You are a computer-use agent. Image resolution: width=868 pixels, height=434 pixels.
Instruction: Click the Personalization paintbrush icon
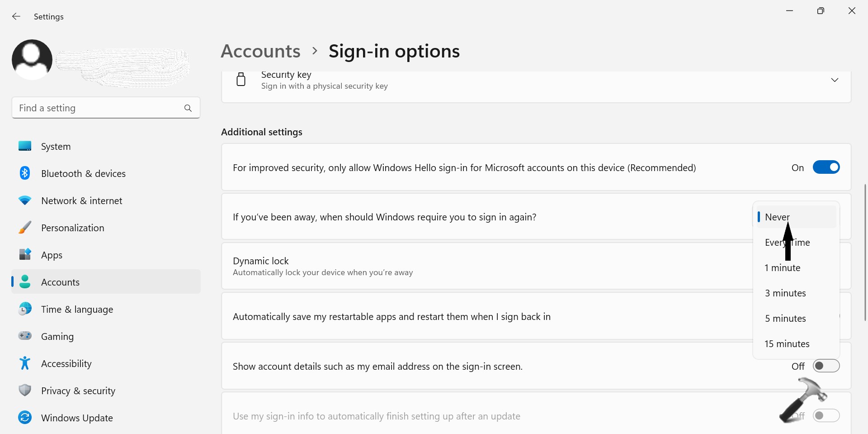pos(25,228)
